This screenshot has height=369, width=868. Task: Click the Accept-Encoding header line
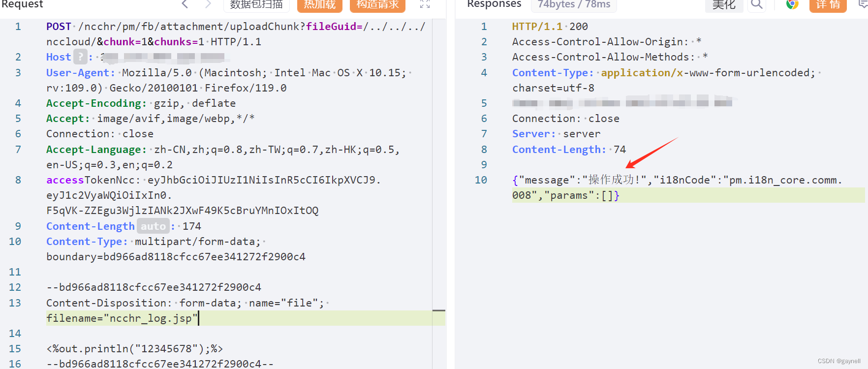pos(141,103)
